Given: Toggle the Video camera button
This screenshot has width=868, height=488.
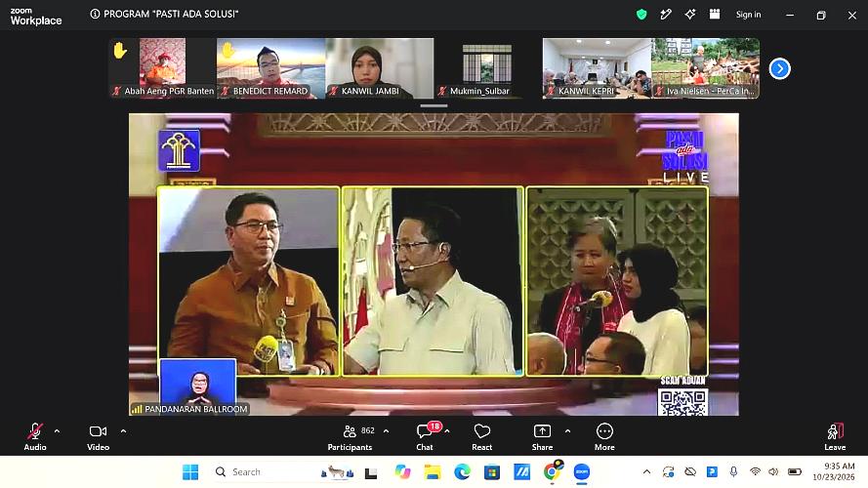Looking at the screenshot, I should 98,436.
